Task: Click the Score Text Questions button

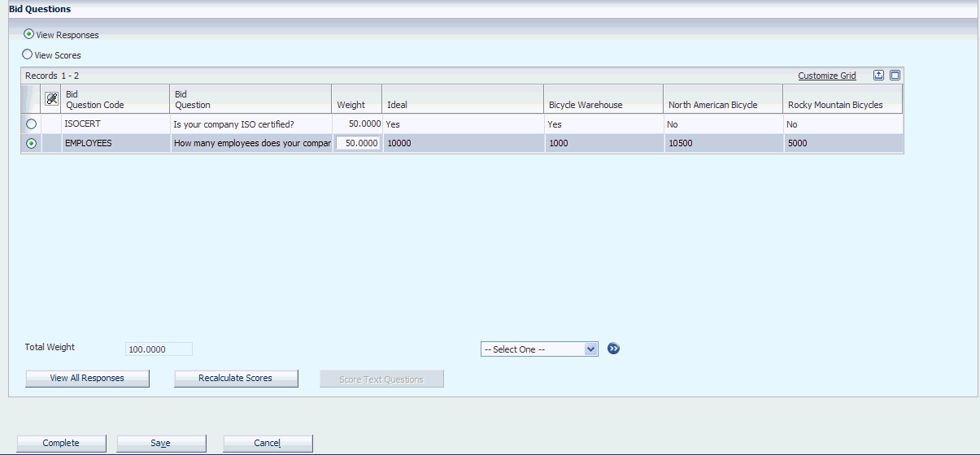Action: [381, 379]
